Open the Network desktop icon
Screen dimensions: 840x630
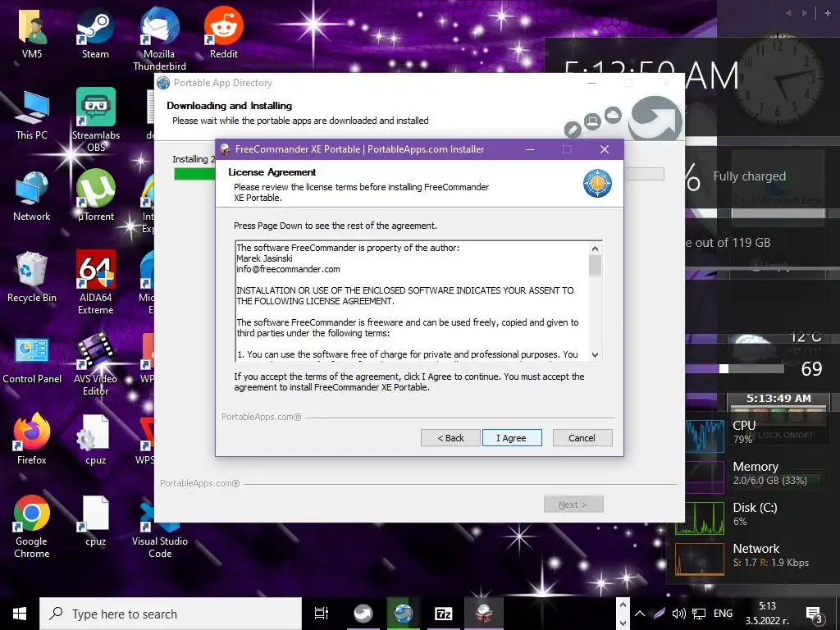click(32, 197)
